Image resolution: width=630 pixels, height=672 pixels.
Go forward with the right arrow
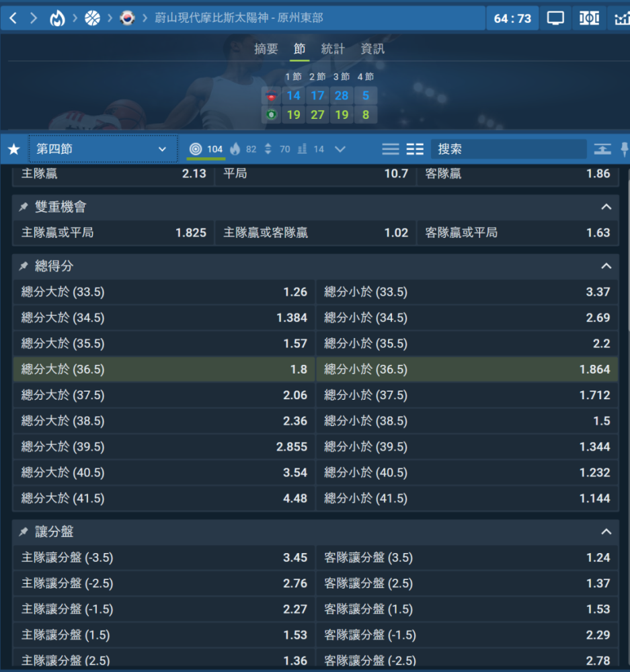tap(34, 18)
